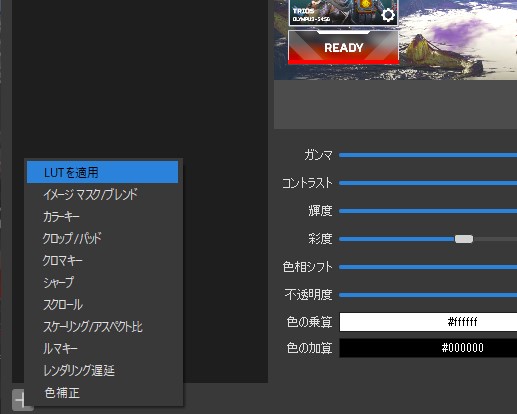The image size is (517, 414).
Task: Select スケーリング/アスペクト比 menu item
Action: tap(102, 326)
